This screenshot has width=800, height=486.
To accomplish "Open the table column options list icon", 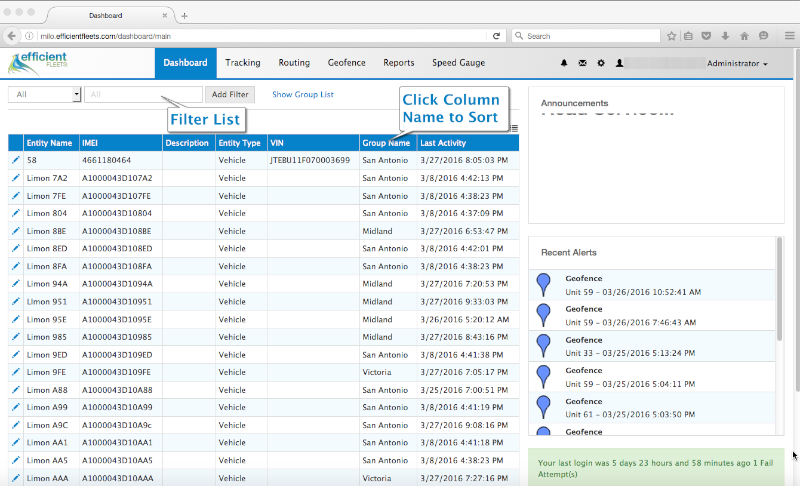I will [x=514, y=128].
